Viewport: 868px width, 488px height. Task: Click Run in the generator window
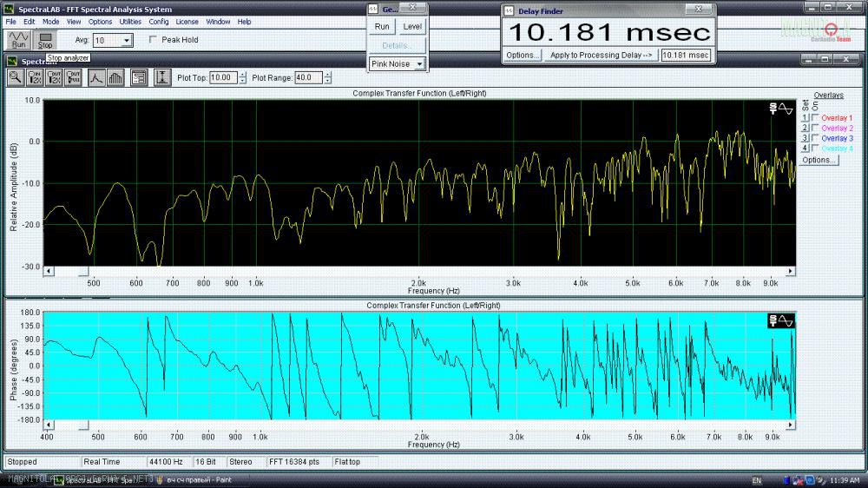(x=382, y=27)
